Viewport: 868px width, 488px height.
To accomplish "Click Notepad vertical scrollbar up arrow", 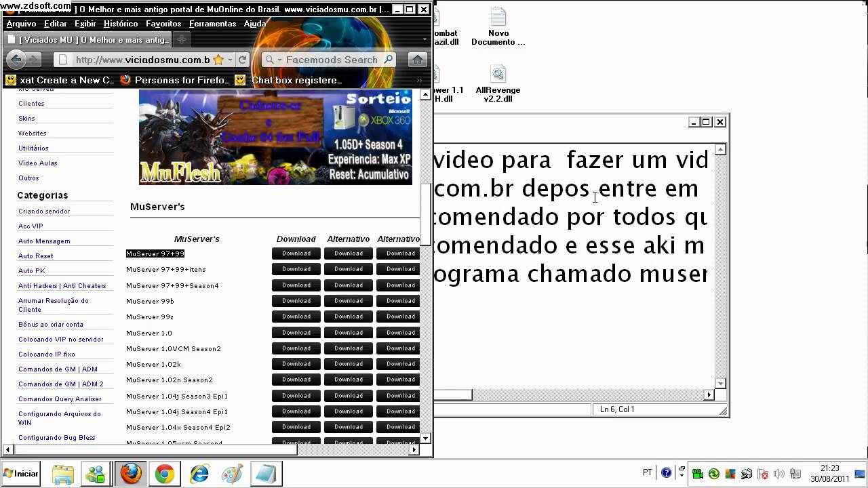I will pyautogui.click(x=720, y=150).
